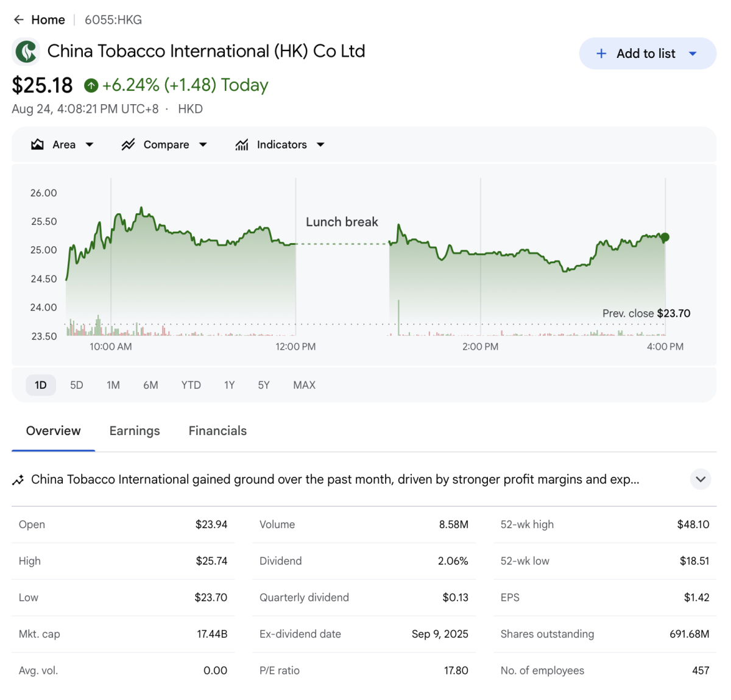Click the China Tobacco gained ground summary text
This screenshot has width=731, height=700.
point(335,479)
